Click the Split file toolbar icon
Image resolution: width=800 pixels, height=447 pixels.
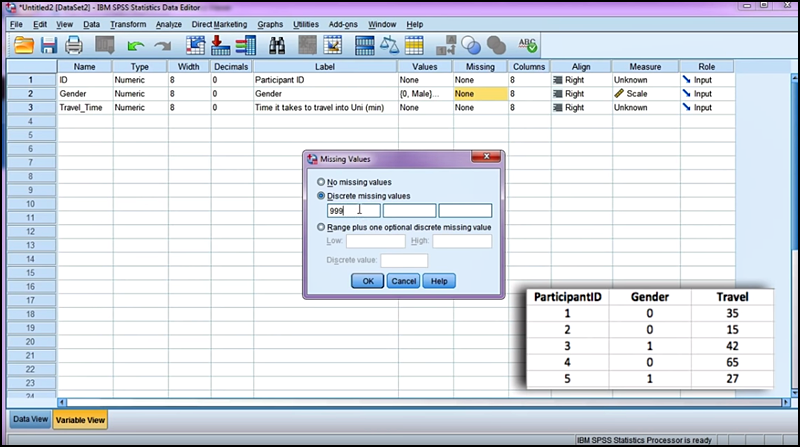pyautogui.click(x=365, y=45)
